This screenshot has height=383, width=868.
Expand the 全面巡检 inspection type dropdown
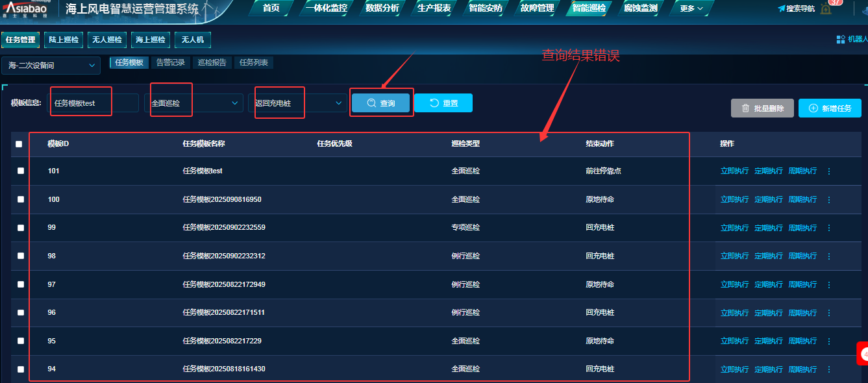coord(193,103)
